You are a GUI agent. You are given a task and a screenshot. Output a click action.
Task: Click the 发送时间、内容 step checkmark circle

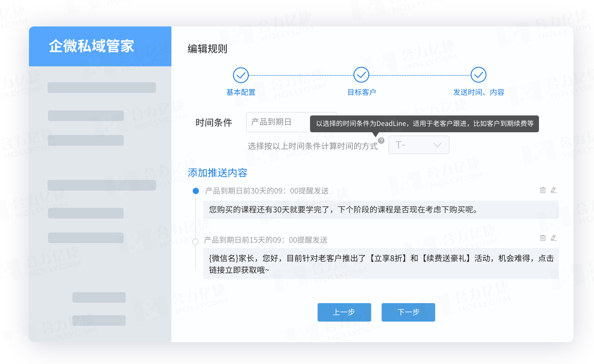pyautogui.click(x=478, y=75)
